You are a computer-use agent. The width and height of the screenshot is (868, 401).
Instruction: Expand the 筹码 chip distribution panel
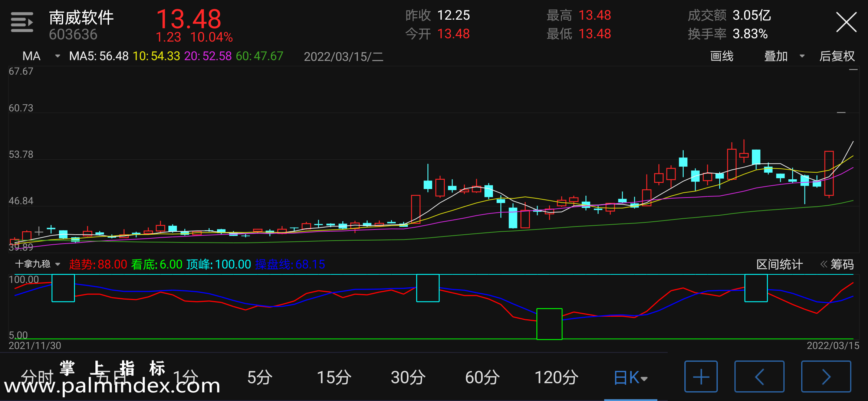tap(837, 264)
